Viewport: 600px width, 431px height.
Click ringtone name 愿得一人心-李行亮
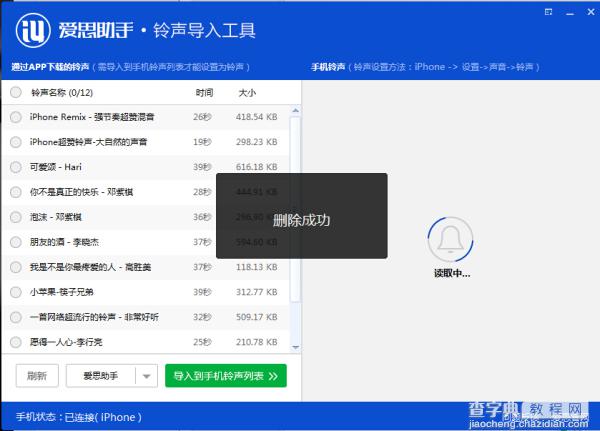coord(66,342)
